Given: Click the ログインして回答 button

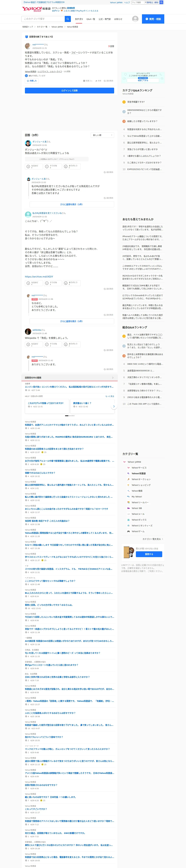Looking at the screenshot, I should coord(70,91).
